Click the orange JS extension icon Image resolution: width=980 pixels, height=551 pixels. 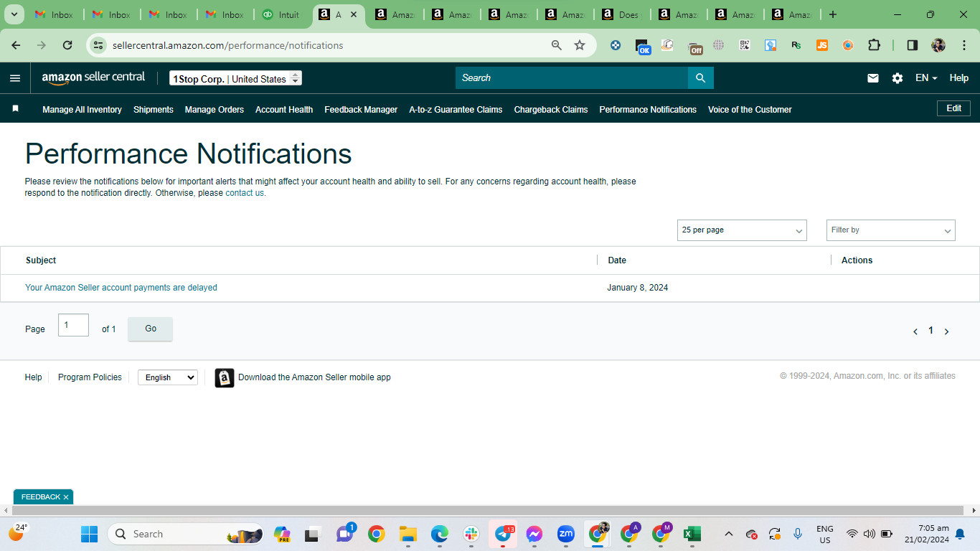[822, 45]
